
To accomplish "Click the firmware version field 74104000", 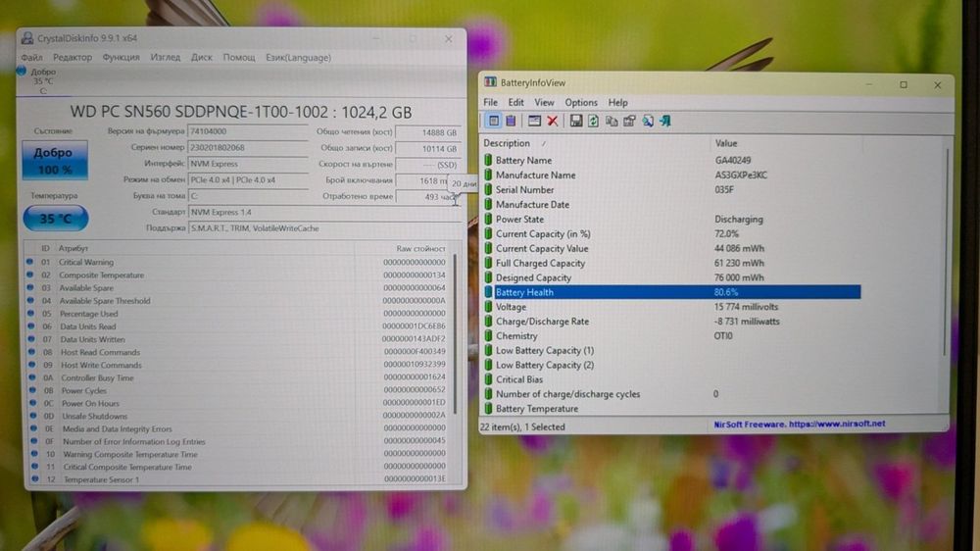I will click(x=248, y=131).
